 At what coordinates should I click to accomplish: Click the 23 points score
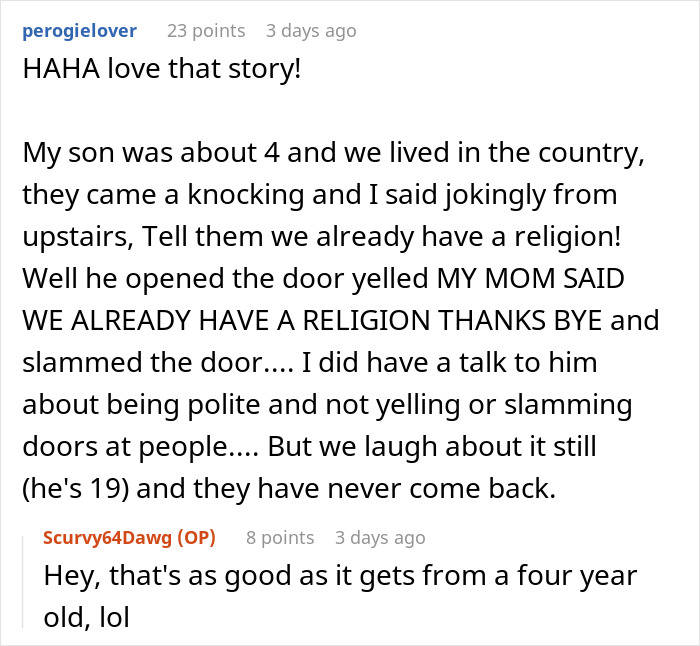tap(205, 31)
